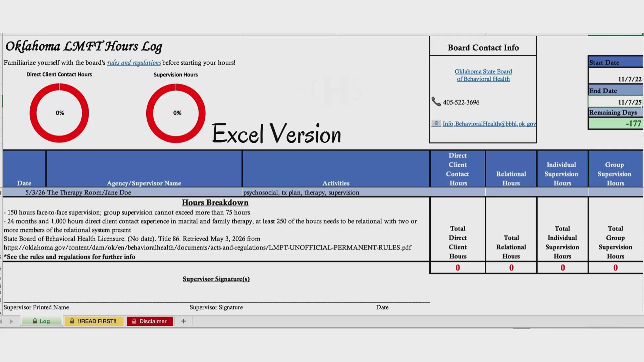Click the *See the rules and regulations note
Image resolution: width=644 pixels, height=362 pixels.
click(69, 257)
